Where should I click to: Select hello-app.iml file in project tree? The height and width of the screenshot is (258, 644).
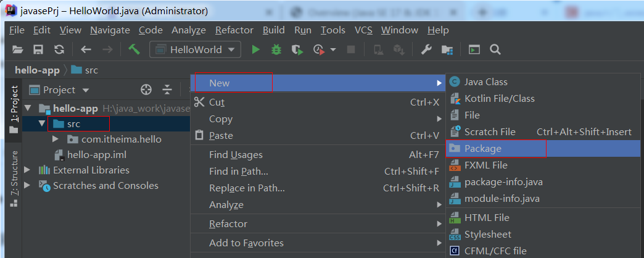(x=97, y=155)
